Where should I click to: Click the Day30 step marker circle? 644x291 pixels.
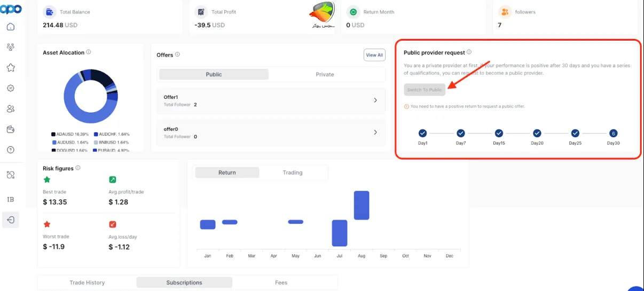click(x=614, y=133)
